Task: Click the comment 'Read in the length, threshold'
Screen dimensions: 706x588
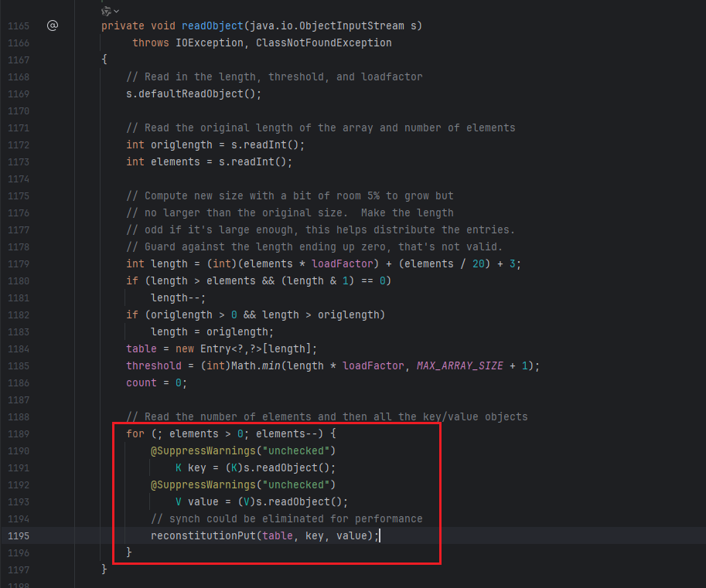Action: point(275,77)
